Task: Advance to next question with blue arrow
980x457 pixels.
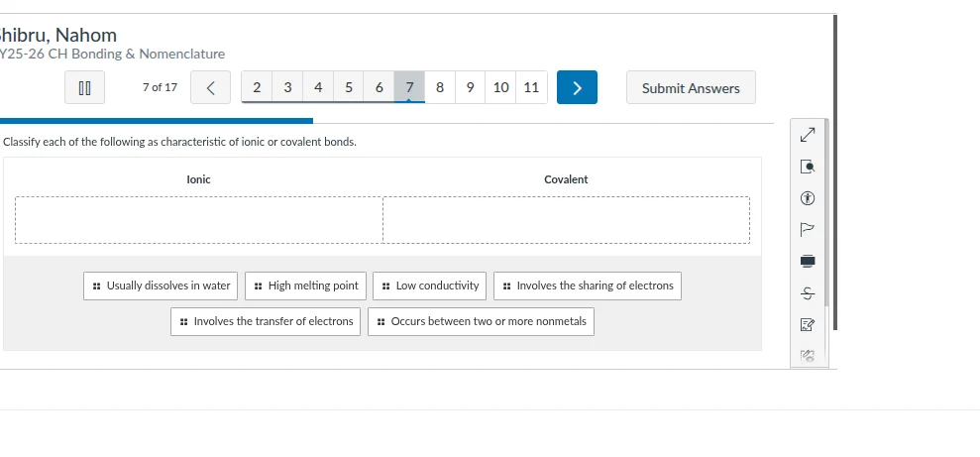Action: [x=577, y=87]
